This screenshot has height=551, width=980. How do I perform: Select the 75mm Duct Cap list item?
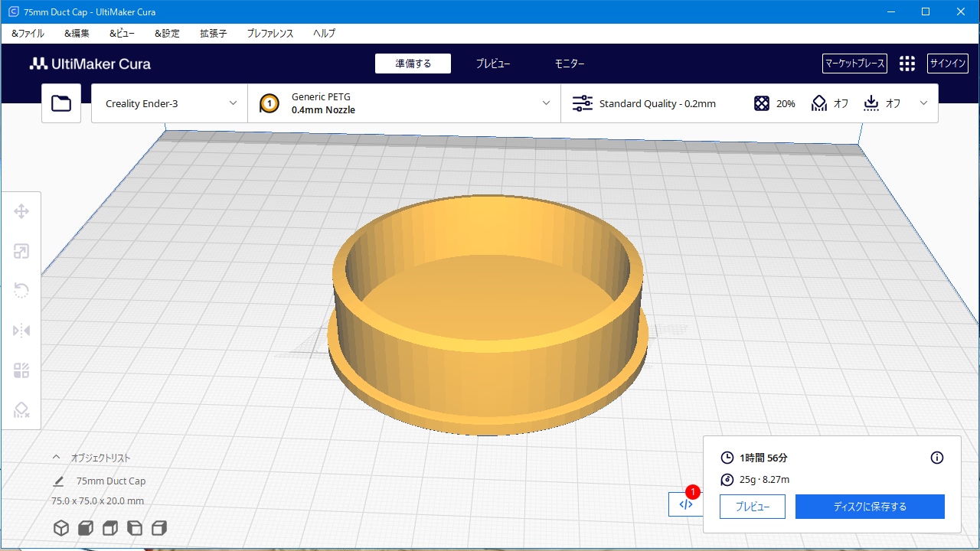tap(110, 481)
